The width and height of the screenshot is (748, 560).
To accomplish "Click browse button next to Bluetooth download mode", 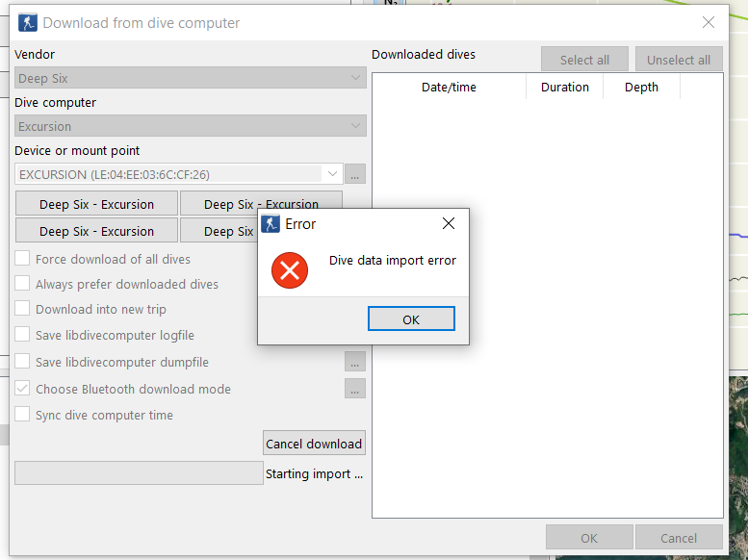I will pyautogui.click(x=355, y=389).
